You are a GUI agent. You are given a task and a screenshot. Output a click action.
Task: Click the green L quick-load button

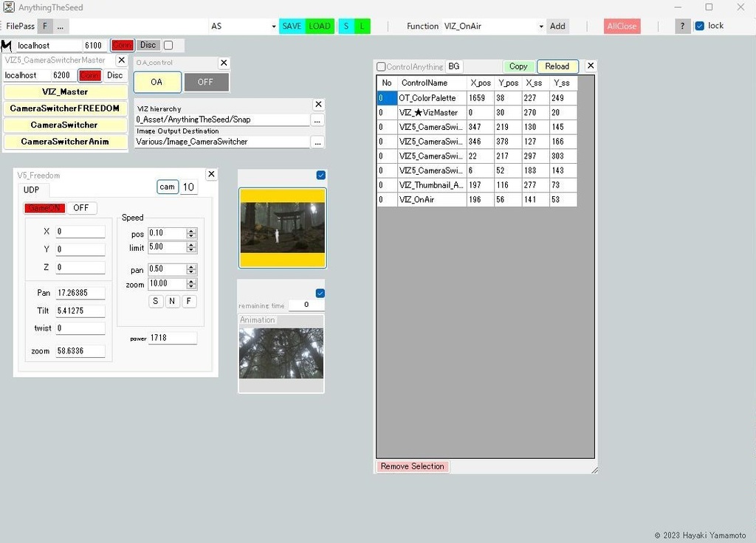coord(362,26)
